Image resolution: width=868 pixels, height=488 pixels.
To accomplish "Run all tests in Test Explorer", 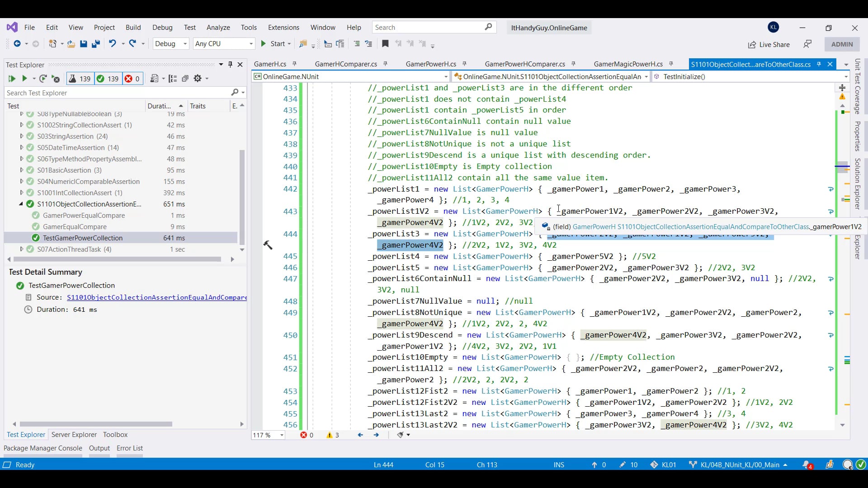I will (x=12, y=79).
